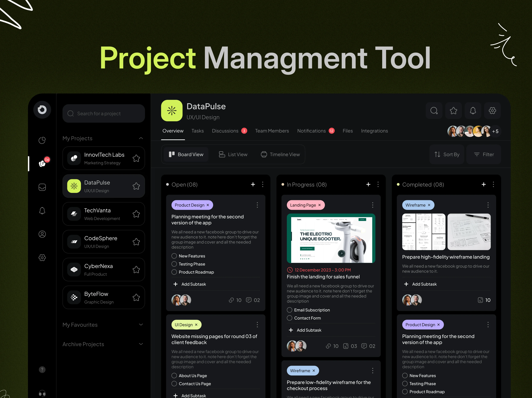Click the header notification bell button
The height and width of the screenshot is (398, 532).
473,111
